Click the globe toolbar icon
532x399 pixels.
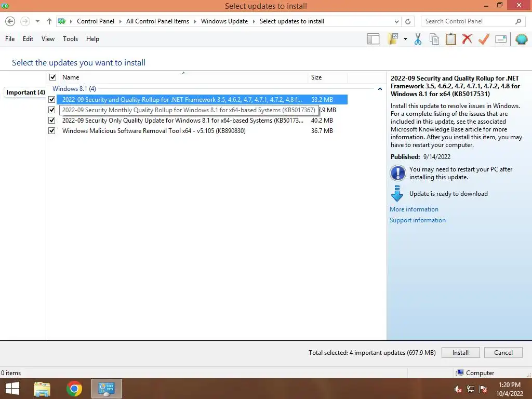point(521,39)
